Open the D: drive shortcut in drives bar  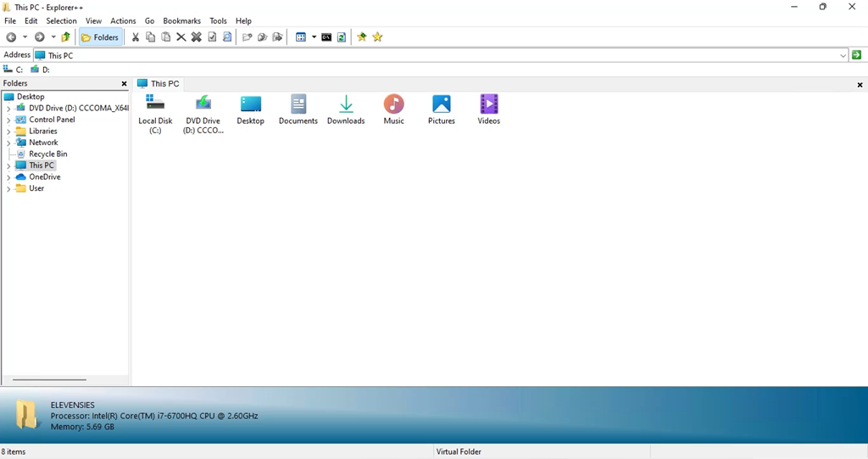40,70
